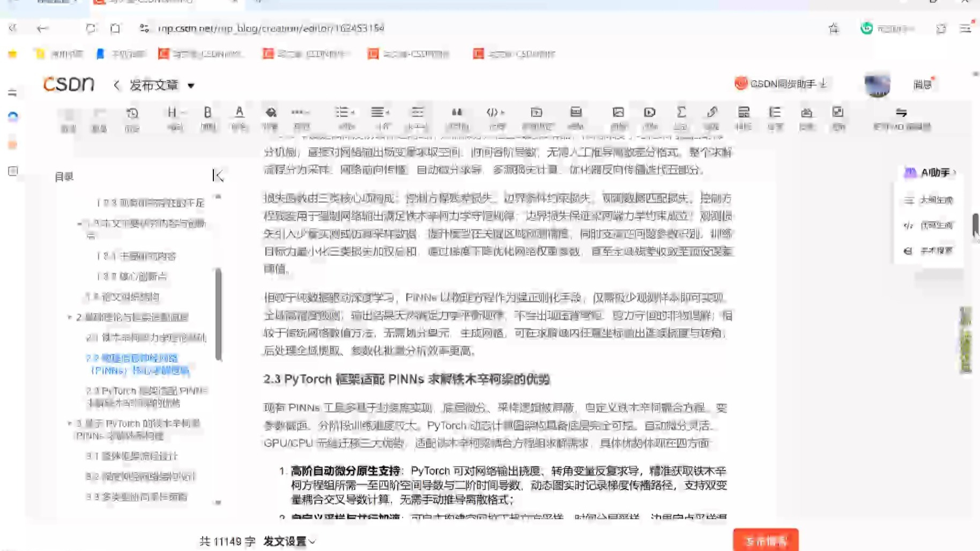
Task: Reload the browser page
Action: [91, 28]
